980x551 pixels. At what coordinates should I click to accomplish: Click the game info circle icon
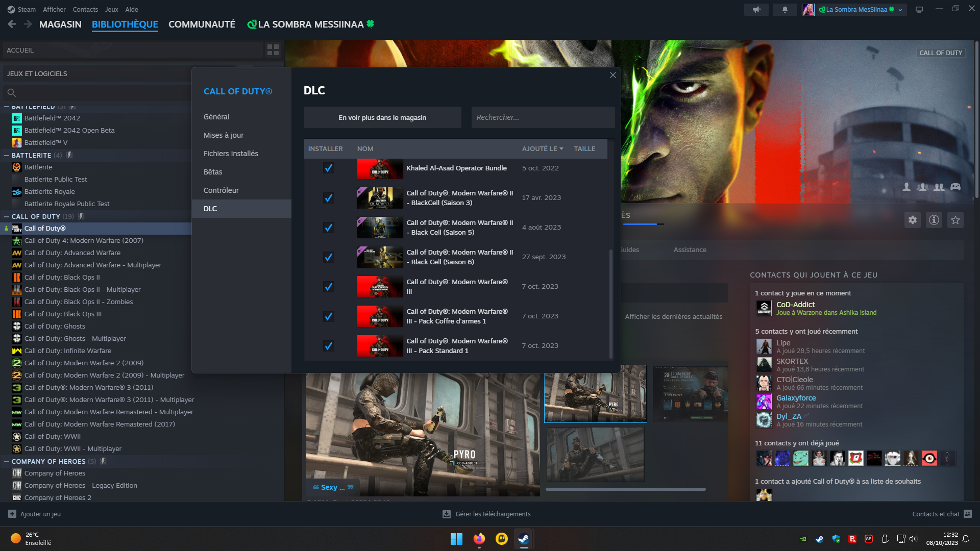(934, 220)
